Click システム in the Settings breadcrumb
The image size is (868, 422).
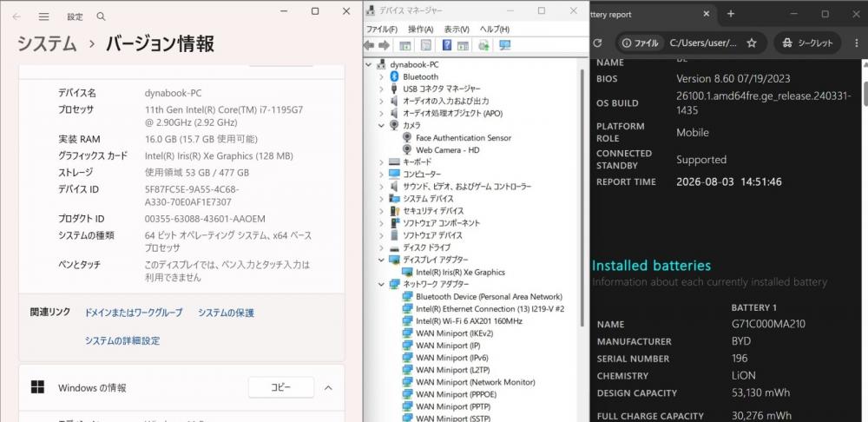tap(47, 43)
